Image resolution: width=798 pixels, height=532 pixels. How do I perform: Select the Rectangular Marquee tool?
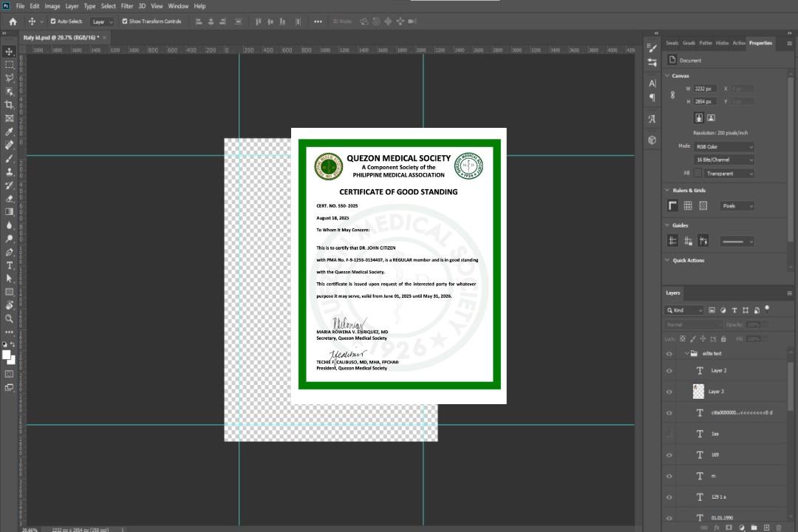[x=9, y=65]
